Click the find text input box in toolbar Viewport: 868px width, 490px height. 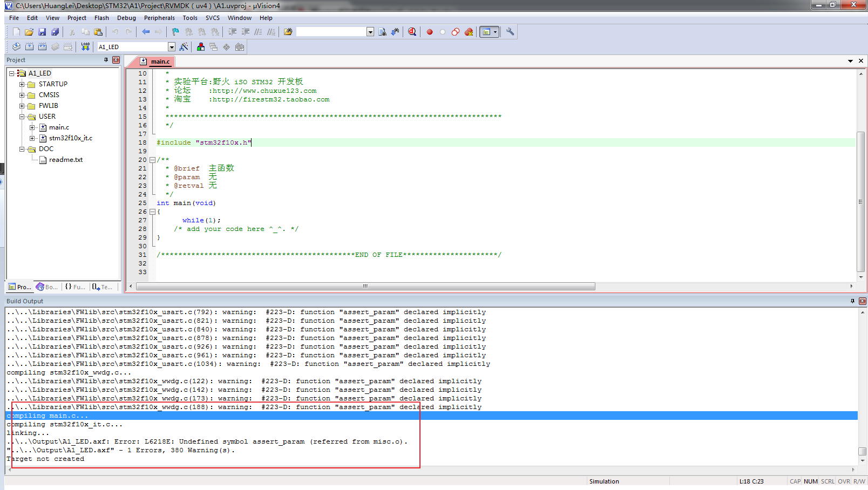pos(331,32)
